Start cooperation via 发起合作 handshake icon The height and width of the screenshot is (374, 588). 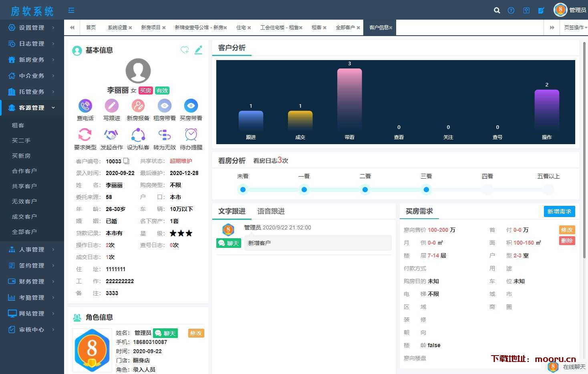pos(112,135)
